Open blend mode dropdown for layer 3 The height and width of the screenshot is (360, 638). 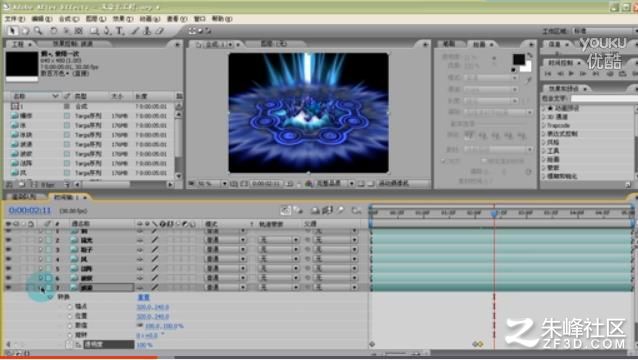pos(225,249)
